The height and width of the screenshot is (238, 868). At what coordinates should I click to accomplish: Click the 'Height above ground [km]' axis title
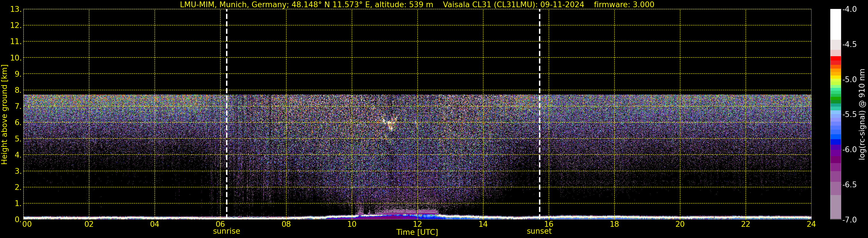click(x=4, y=115)
